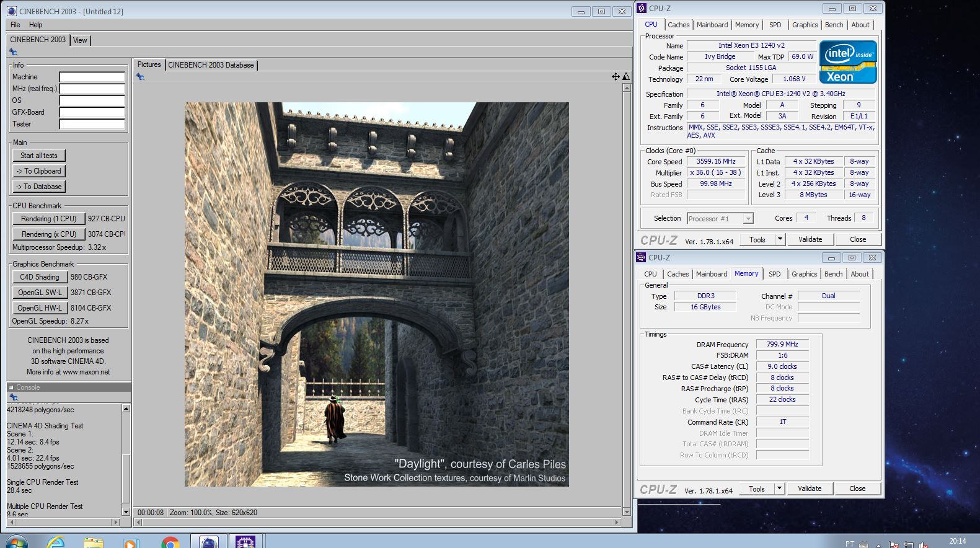Open Windows Explorer from the taskbar
980x548 pixels.
point(94,543)
